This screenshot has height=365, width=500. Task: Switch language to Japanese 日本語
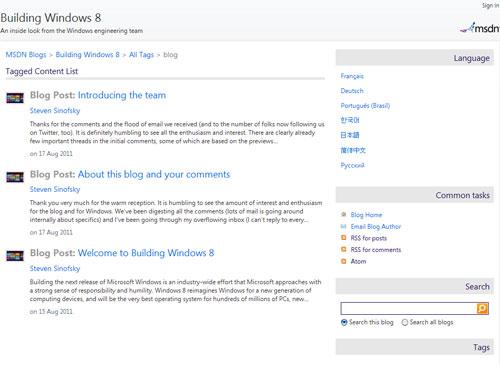coord(350,135)
